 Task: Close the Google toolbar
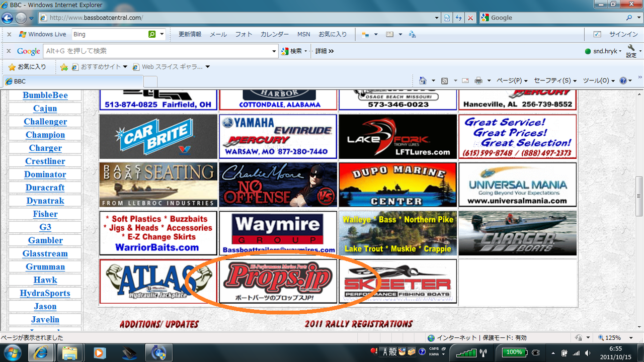point(9,51)
